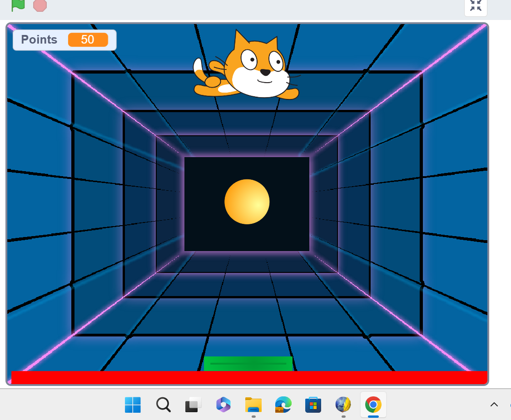Open File Explorer from the taskbar
This screenshot has height=420, width=511.
click(x=253, y=405)
